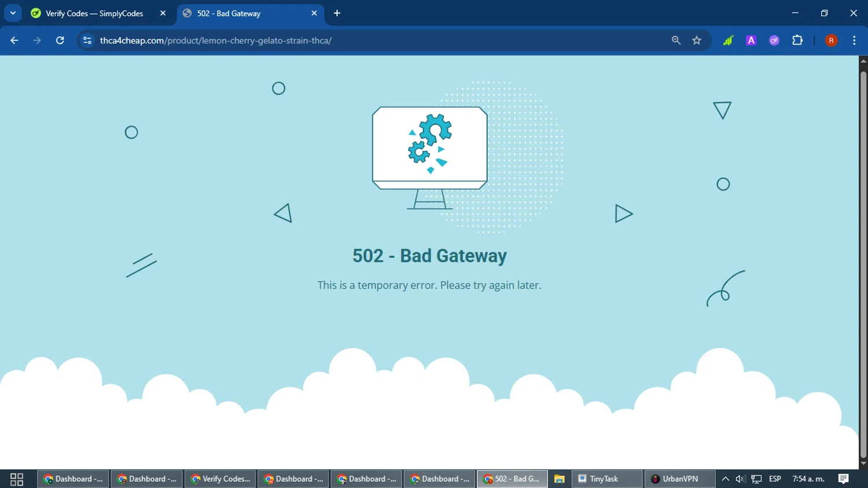Select the 502 - Bad G... taskbar window

point(512,479)
